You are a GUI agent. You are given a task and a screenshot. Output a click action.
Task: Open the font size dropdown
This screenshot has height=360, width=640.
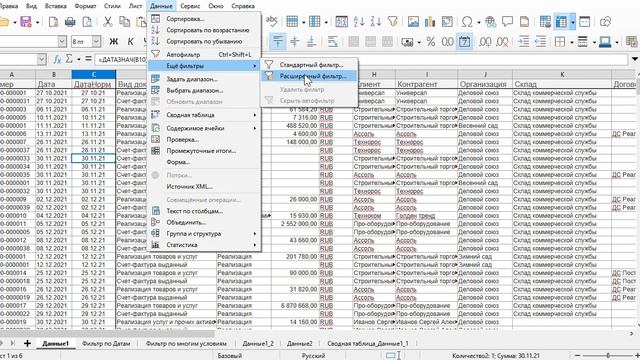96,42
